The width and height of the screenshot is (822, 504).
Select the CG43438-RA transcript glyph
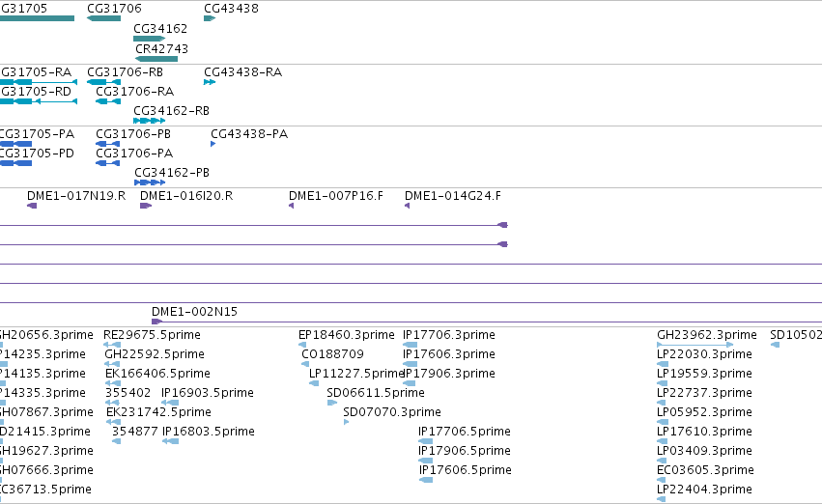point(210,82)
